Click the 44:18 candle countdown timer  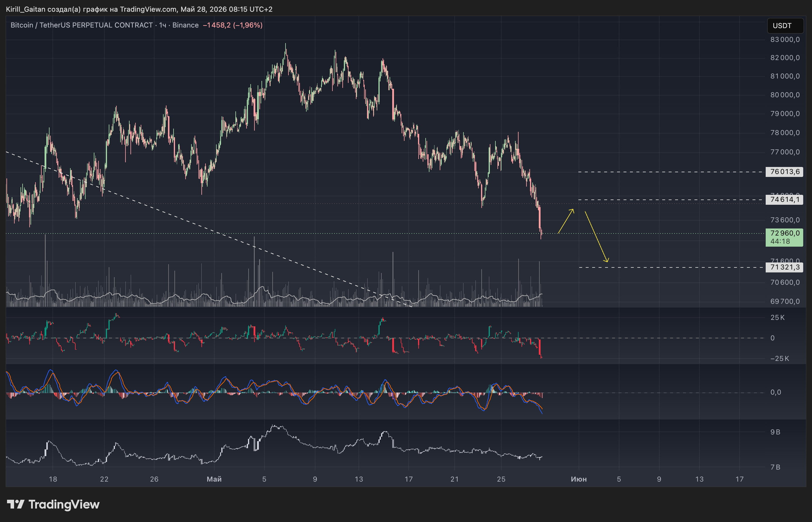[780, 241]
